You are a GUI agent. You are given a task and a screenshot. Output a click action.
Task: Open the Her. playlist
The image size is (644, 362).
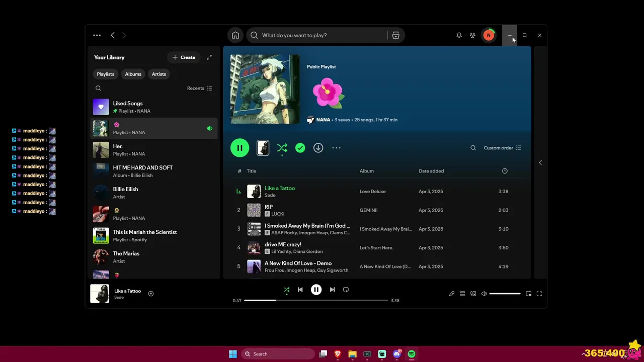pyautogui.click(x=154, y=150)
